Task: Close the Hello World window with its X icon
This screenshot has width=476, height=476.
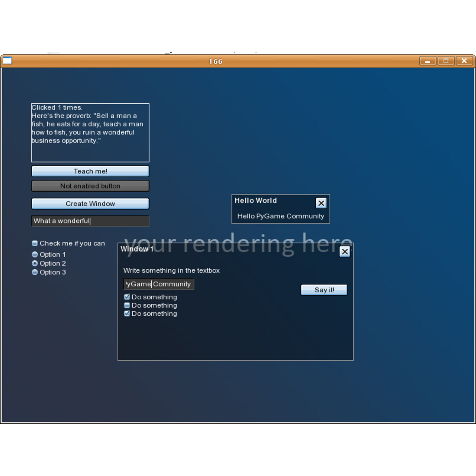Action: point(321,203)
